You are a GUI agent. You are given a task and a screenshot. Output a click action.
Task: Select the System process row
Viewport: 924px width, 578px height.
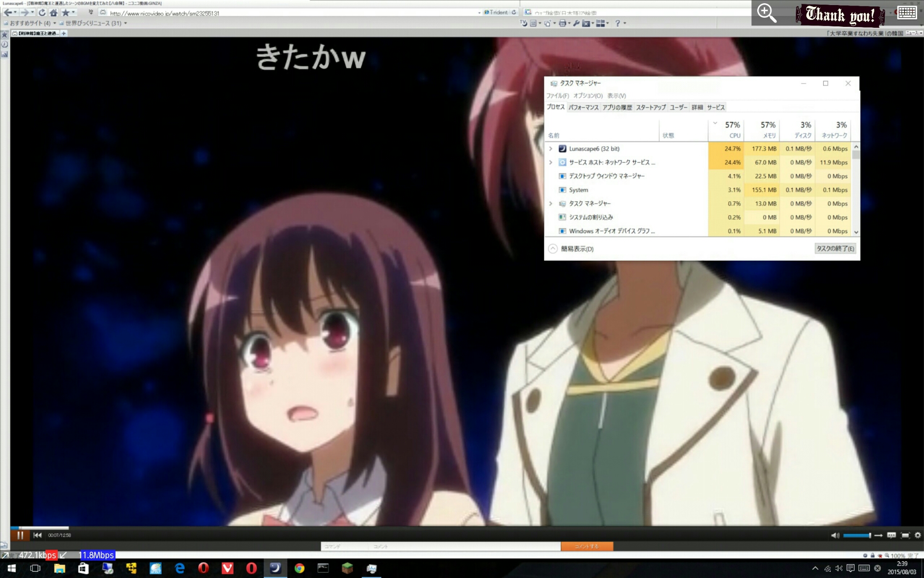click(698, 190)
